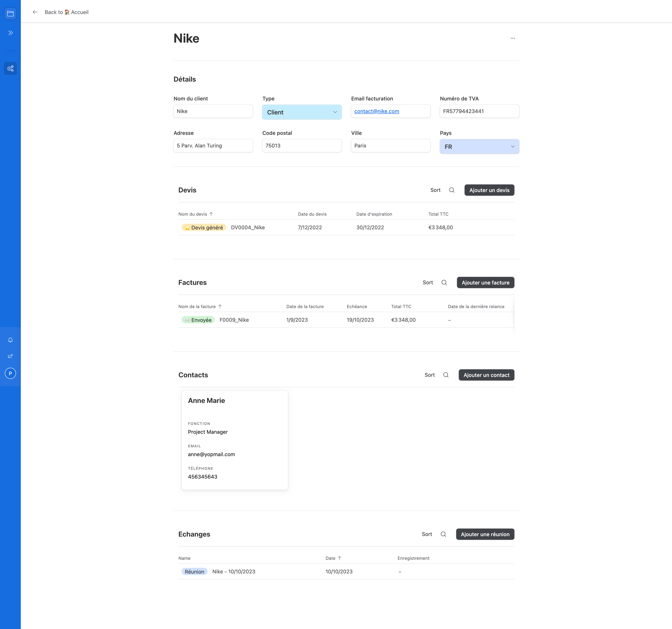Screen dimensions: 672x629
Task: Open the P profile avatar
Action: click(x=10, y=373)
